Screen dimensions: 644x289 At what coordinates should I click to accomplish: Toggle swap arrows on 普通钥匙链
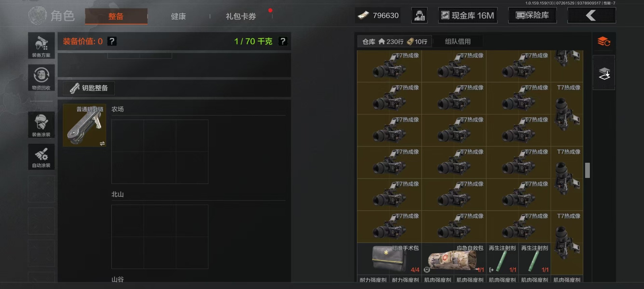pyautogui.click(x=102, y=143)
